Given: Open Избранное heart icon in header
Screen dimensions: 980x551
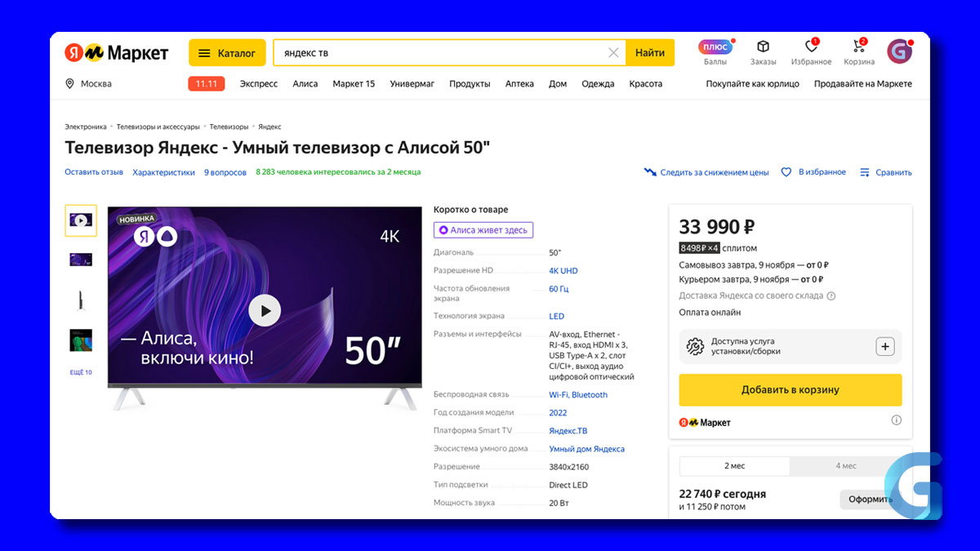Looking at the screenshot, I should [x=811, y=52].
